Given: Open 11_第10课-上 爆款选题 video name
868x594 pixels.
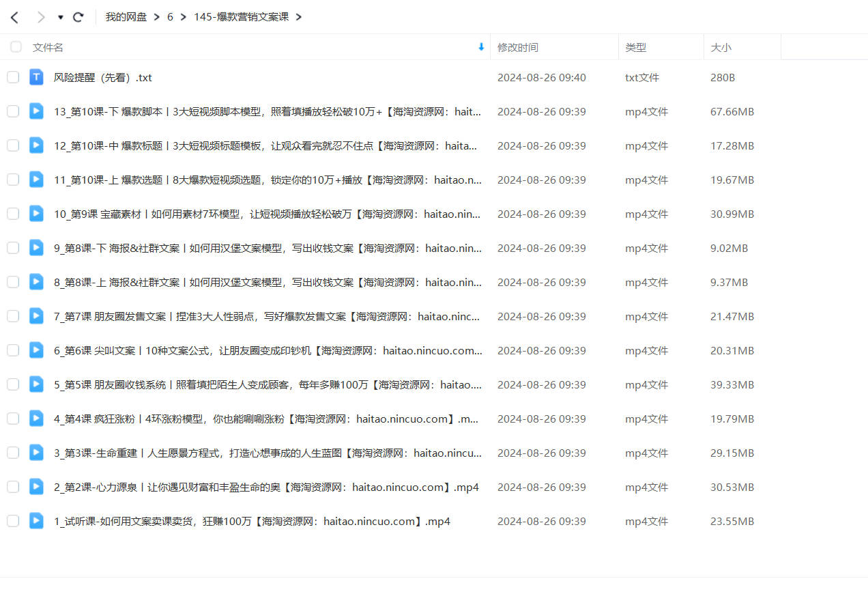Looking at the screenshot, I should [x=268, y=180].
